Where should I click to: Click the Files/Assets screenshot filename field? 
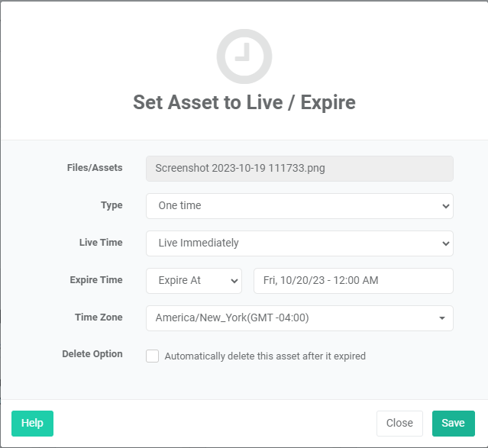pos(299,168)
